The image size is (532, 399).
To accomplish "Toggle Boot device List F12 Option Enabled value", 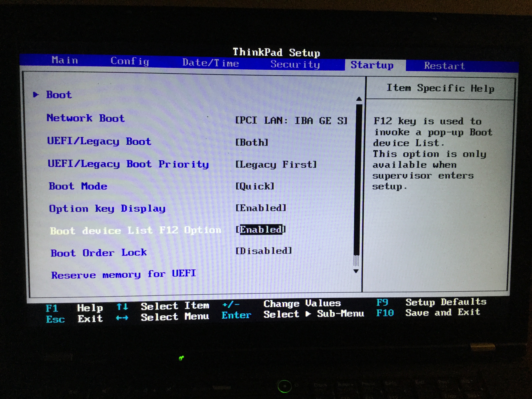I will (x=261, y=229).
